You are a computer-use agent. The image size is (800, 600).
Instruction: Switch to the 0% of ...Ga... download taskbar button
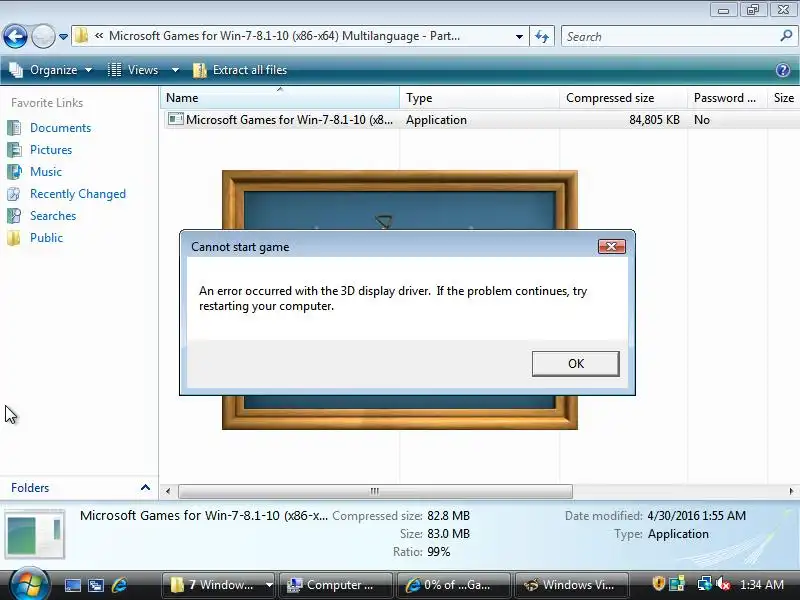454,585
